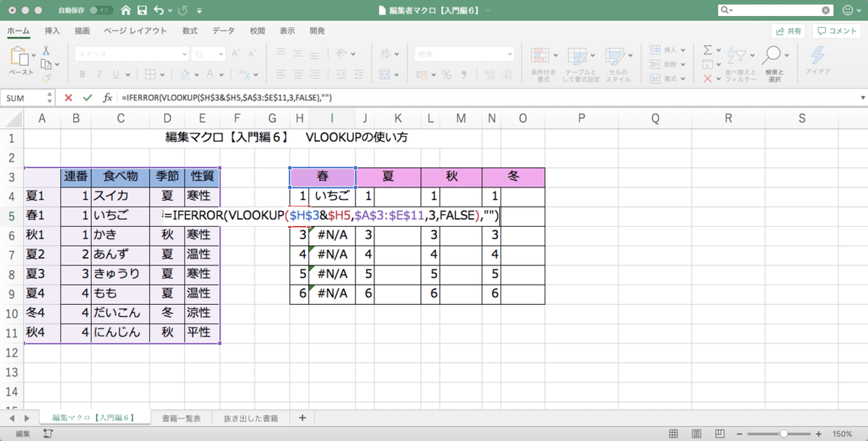Click the Undo arrow icon
This screenshot has width=868, height=441.
click(x=158, y=11)
